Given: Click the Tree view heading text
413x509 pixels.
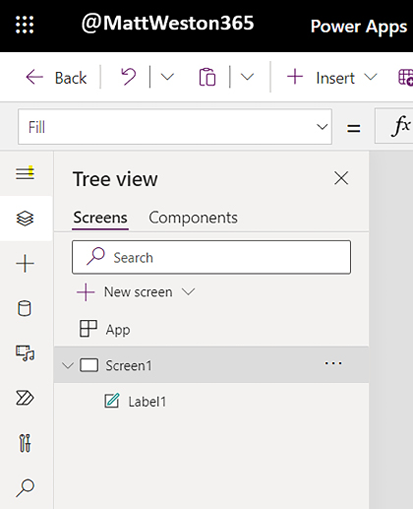Looking at the screenshot, I should (115, 179).
